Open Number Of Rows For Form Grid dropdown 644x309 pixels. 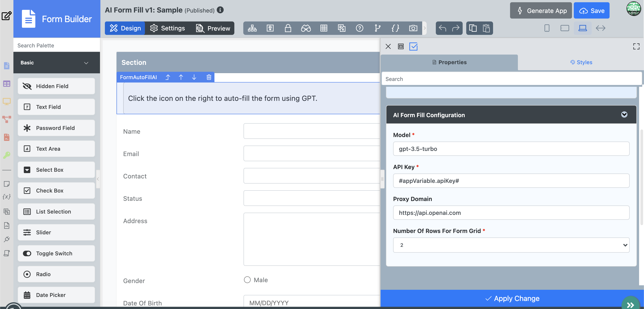tap(511, 245)
